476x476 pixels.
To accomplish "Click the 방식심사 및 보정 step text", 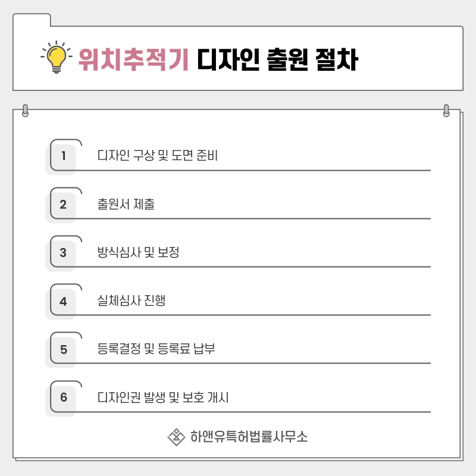I will pos(138,252).
